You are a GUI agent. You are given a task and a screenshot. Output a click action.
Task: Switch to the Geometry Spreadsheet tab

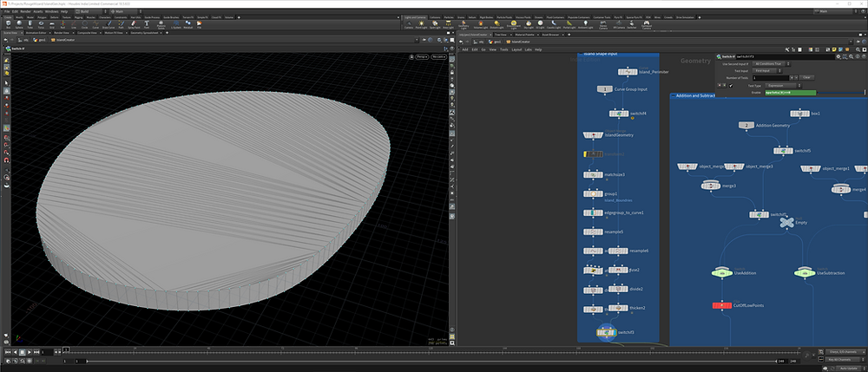coord(144,33)
